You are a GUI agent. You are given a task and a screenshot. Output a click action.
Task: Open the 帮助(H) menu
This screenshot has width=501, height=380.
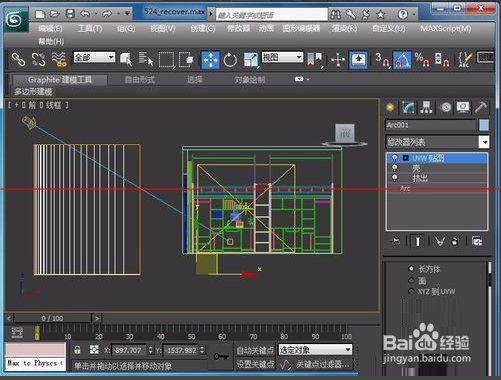tap(51, 42)
